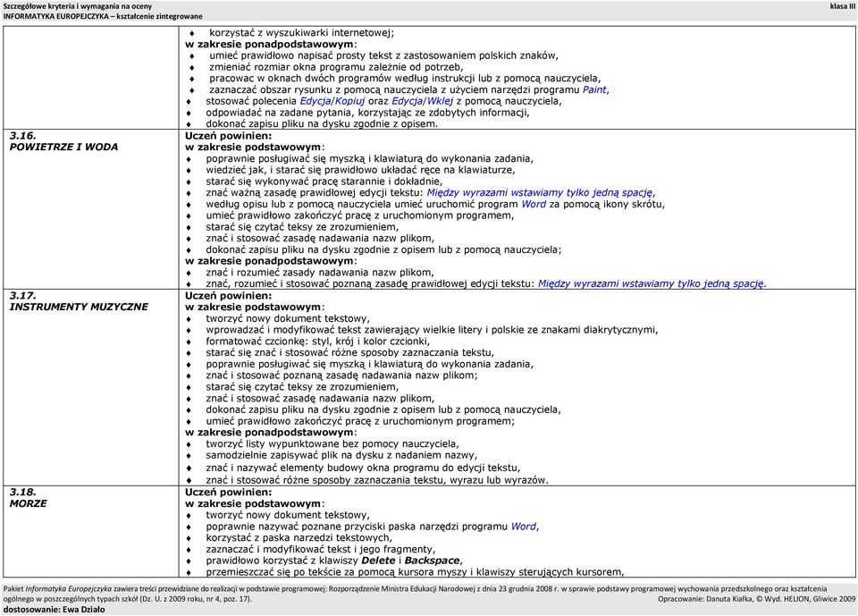The width and height of the screenshot is (858, 616).
Task: Click the line 'tworzyć listy wypunktowane bez pomocy nauczyciela'
Action: click(x=332, y=444)
